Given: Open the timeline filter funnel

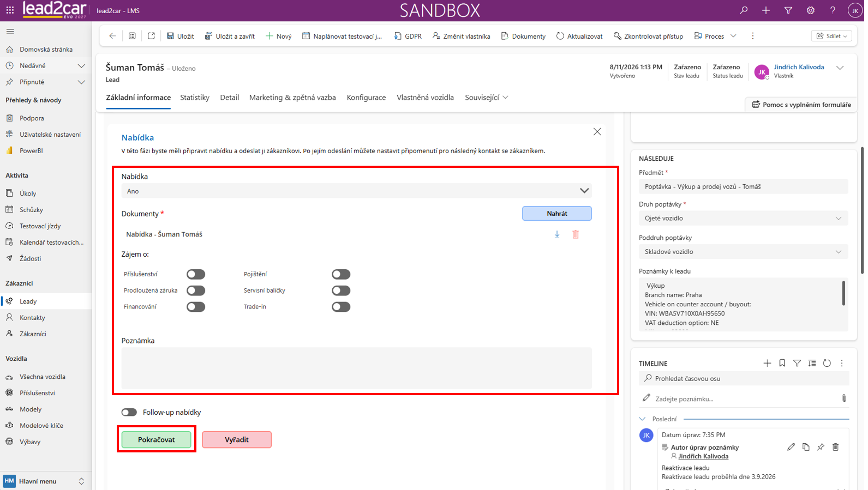Looking at the screenshot, I should coord(797,363).
